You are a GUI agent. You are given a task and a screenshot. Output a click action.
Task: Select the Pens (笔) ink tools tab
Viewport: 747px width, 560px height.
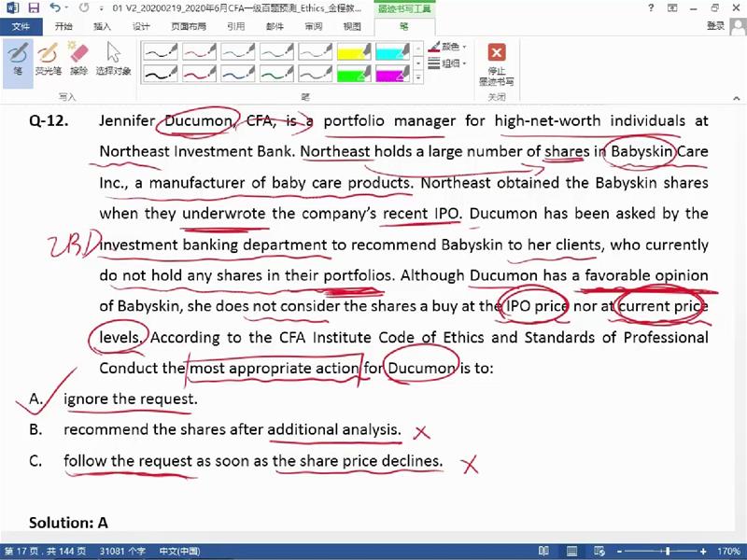[404, 27]
